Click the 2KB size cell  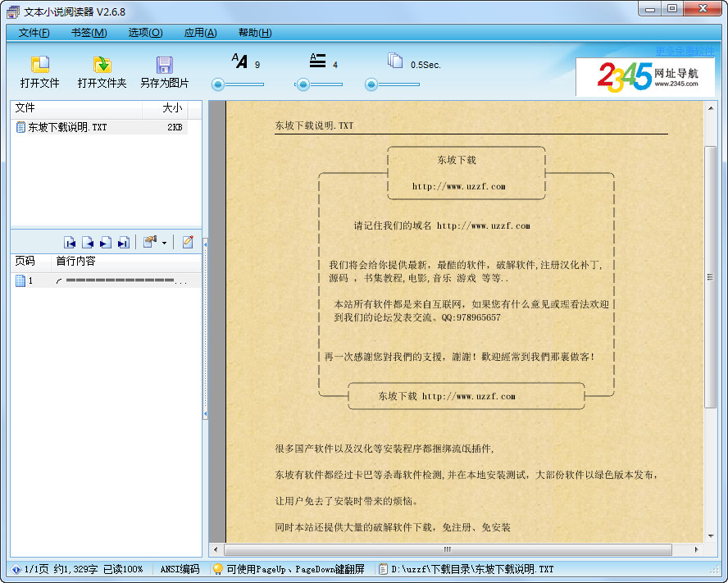[x=175, y=127]
